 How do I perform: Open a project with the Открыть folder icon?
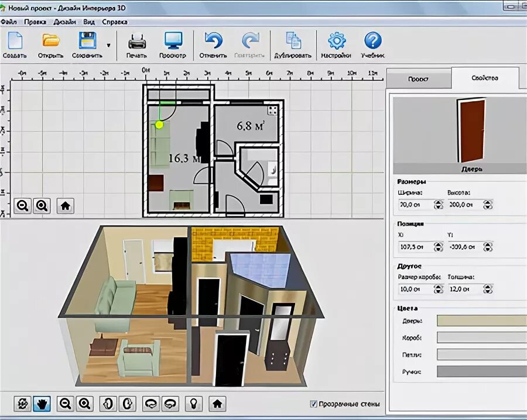pos(51,40)
